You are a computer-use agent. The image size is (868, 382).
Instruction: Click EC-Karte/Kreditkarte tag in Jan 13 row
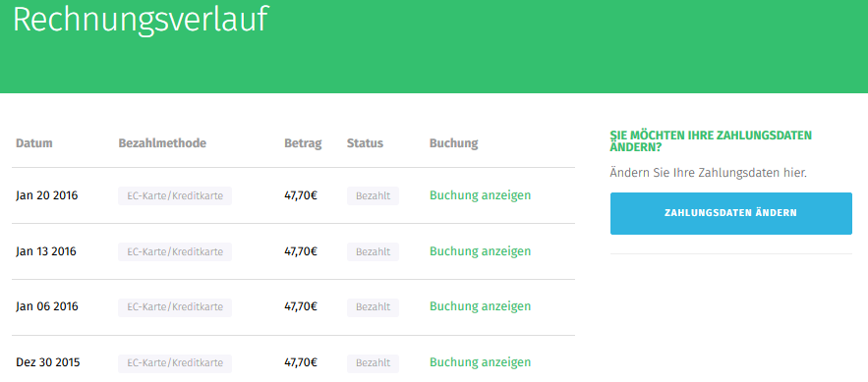175,252
